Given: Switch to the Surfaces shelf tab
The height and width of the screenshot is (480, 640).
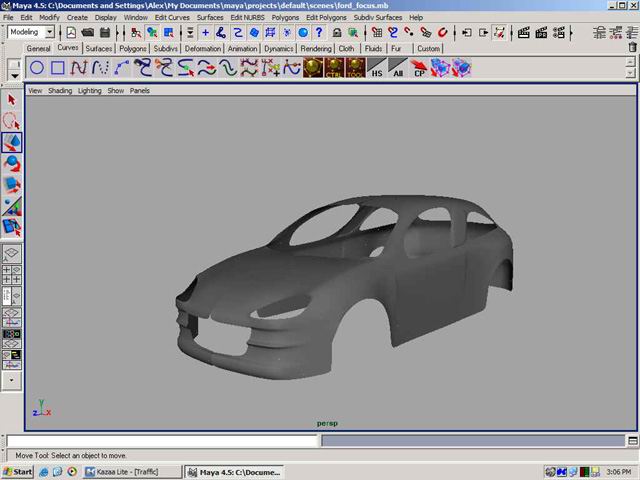Looking at the screenshot, I should click(99, 48).
